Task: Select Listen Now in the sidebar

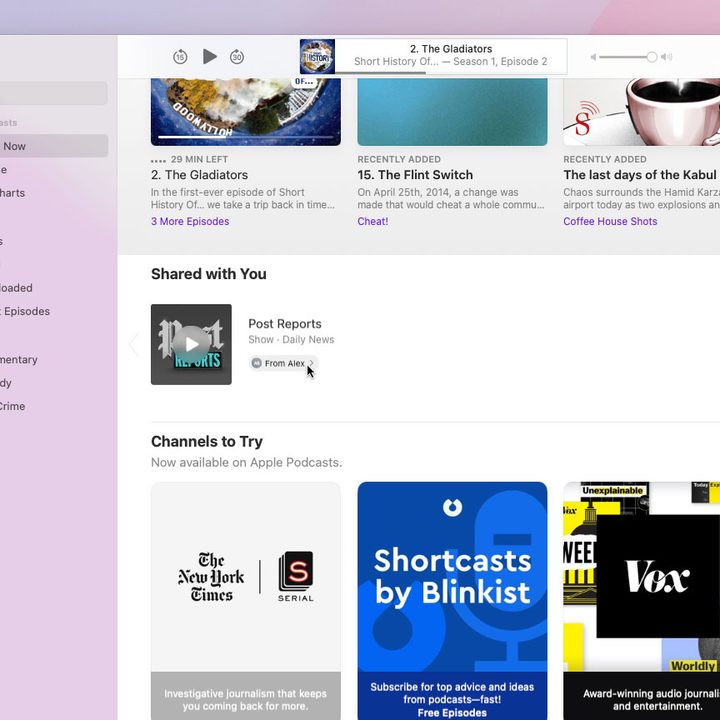Action: pos(54,146)
